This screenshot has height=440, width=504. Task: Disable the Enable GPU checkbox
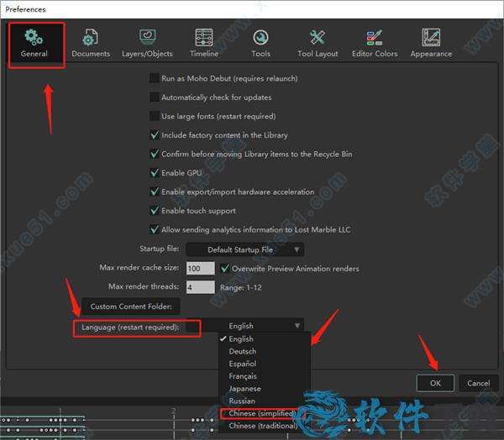[155, 173]
